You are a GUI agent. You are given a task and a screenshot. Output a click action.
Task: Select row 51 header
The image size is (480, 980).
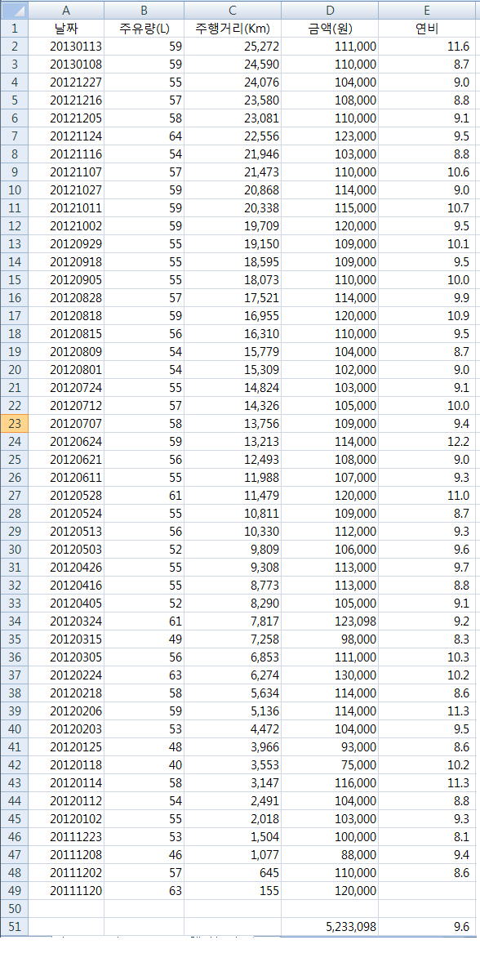point(15,926)
